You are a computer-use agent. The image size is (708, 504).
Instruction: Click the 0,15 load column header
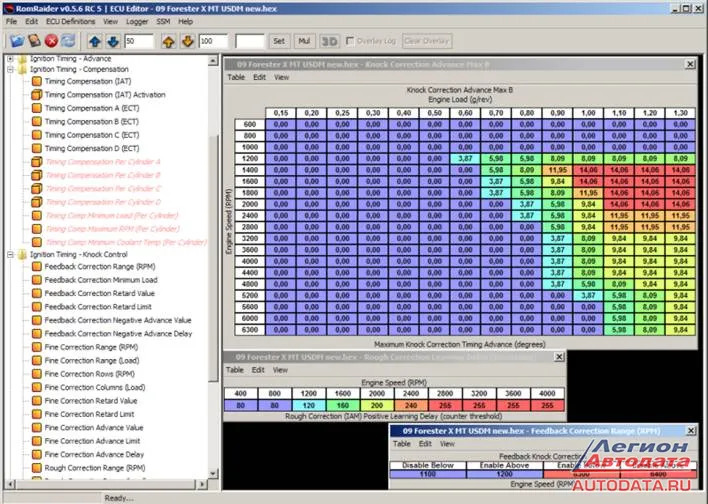pyautogui.click(x=280, y=113)
